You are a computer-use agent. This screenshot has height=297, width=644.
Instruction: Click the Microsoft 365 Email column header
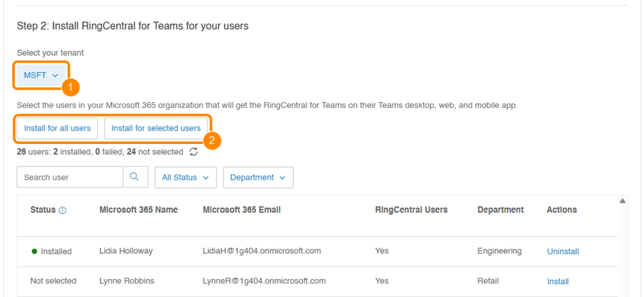pyautogui.click(x=241, y=210)
